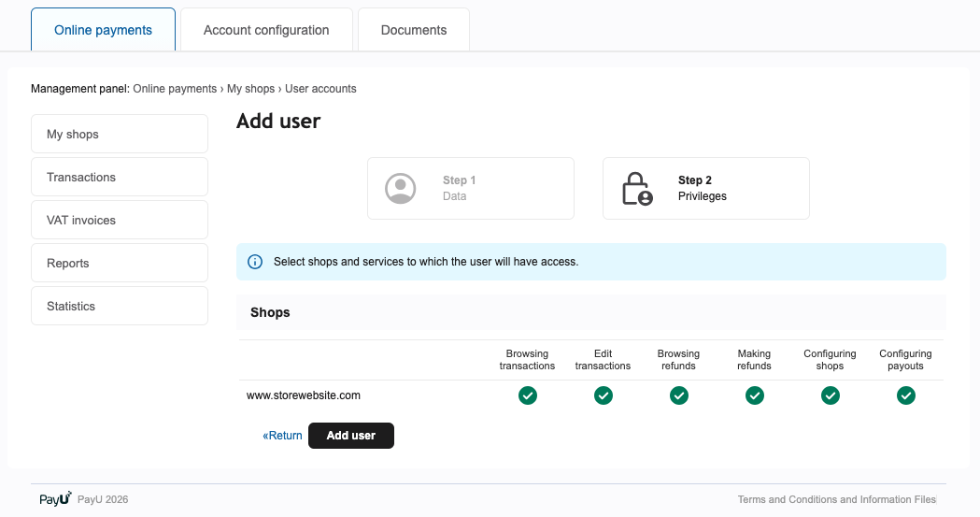
Task: Open My shops in the sidebar
Action: pyautogui.click(x=120, y=134)
